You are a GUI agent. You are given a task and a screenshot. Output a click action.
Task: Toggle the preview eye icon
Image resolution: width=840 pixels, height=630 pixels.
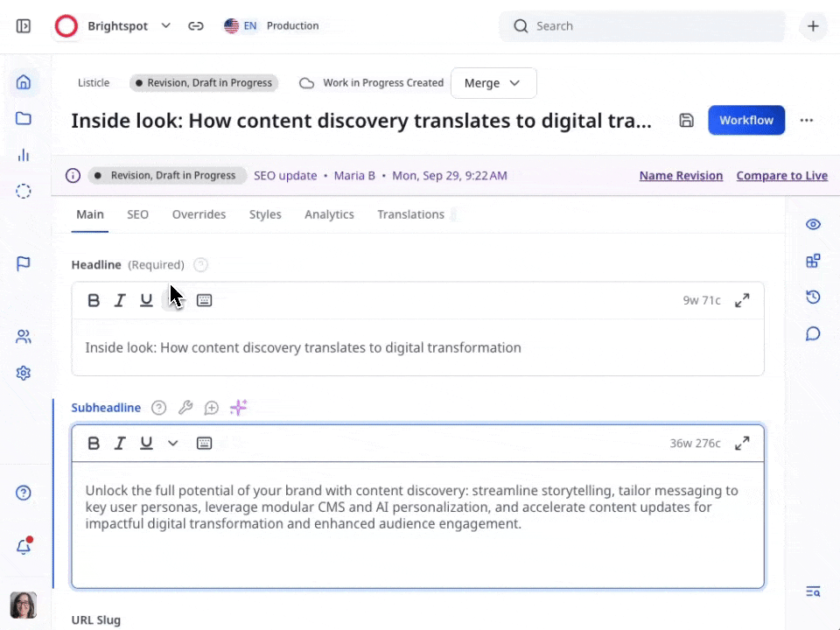pos(813,224)
